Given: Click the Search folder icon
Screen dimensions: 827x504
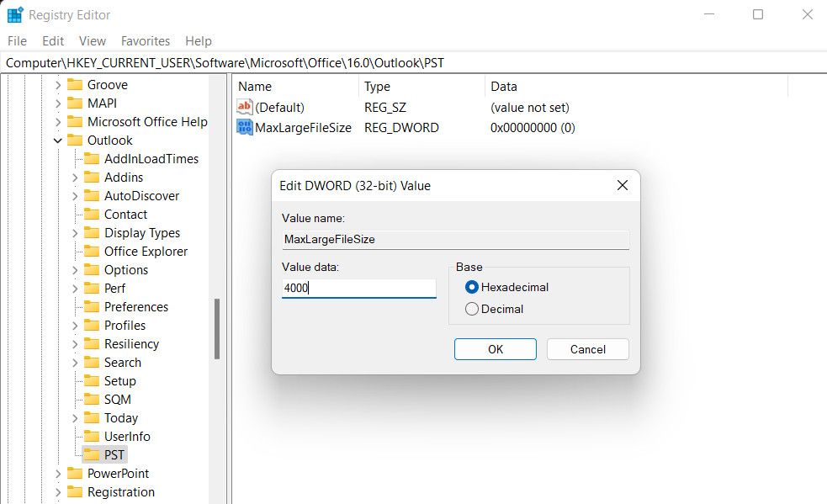Looking at the screenshot, I should click(92, 362).
